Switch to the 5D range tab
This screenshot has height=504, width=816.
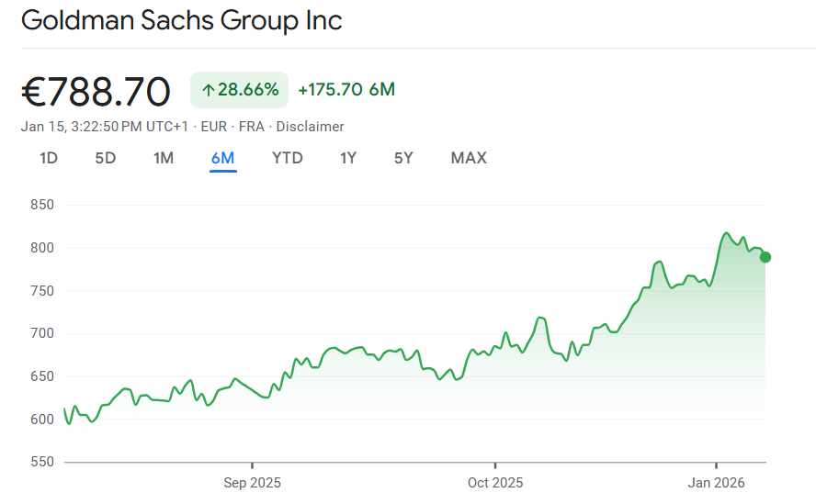pyautogui.click(x=106, y=158)
